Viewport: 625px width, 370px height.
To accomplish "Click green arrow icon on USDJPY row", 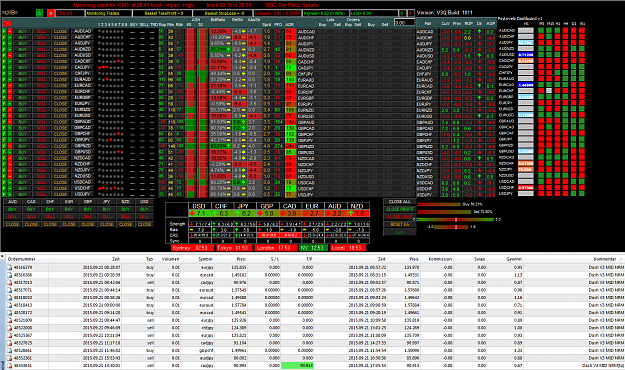I will [4, 194].
